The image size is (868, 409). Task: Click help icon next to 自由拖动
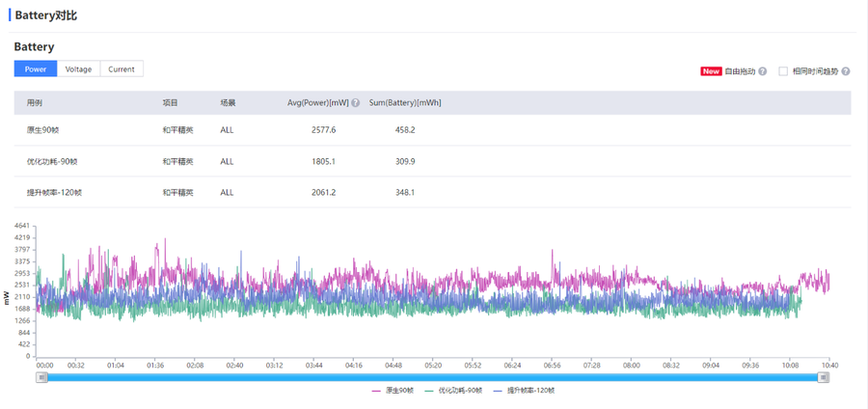[x=763, y=71]
